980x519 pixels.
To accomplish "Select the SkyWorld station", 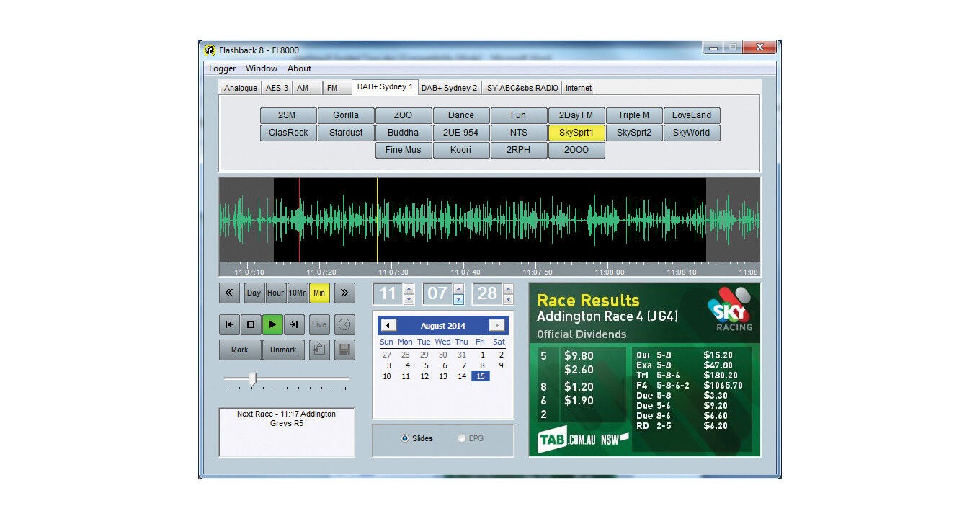I will tap(692, 133).
